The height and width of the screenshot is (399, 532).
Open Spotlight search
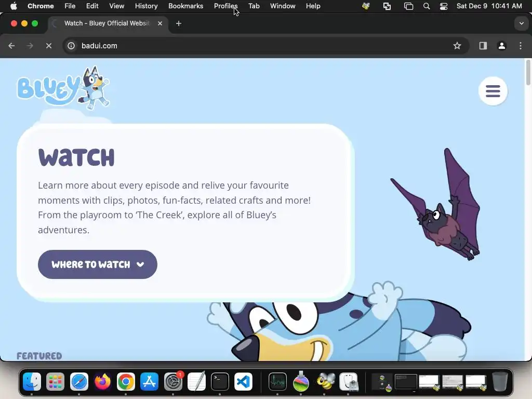(x=427, y=6)
